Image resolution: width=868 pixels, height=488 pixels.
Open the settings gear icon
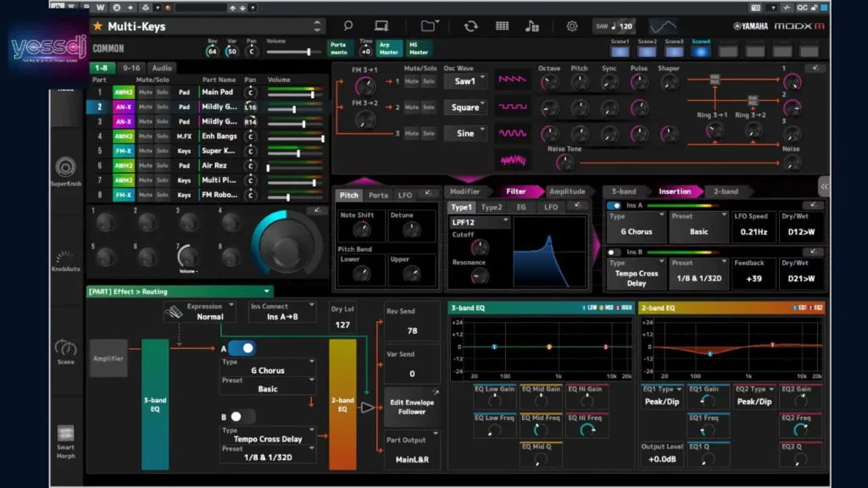[571, 26]
